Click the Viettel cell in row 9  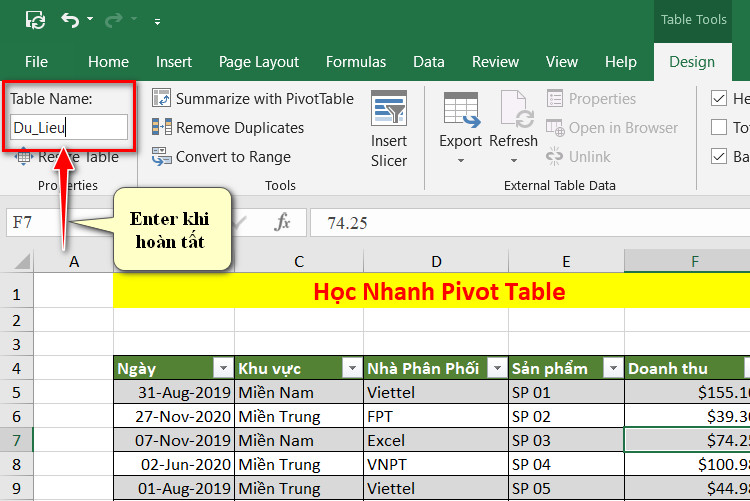(x=436, y=488)
